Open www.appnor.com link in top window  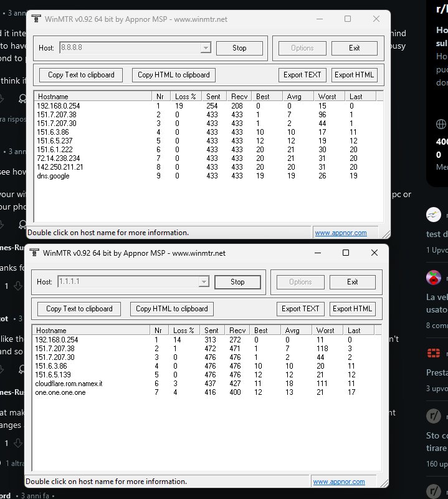(x=341, y=233)
